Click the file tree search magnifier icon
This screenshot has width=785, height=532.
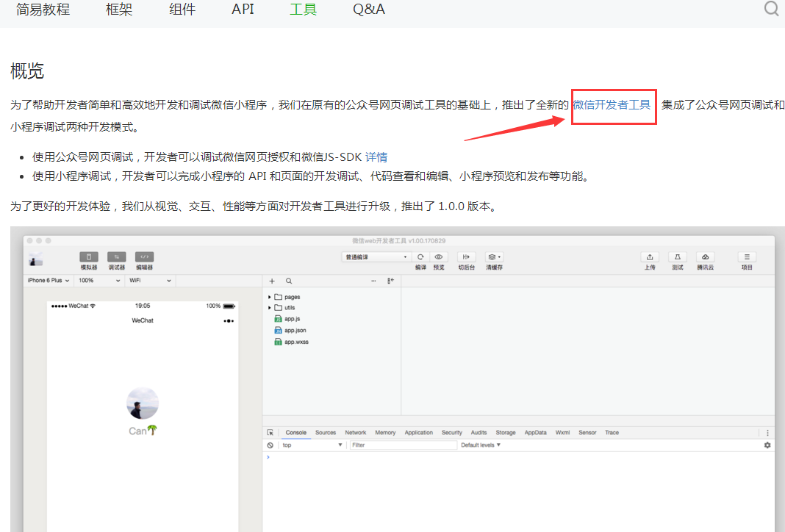tap(289, 281)
